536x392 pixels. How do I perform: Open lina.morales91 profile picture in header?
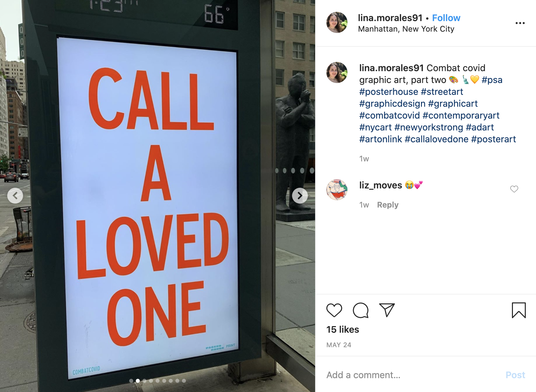337,22
